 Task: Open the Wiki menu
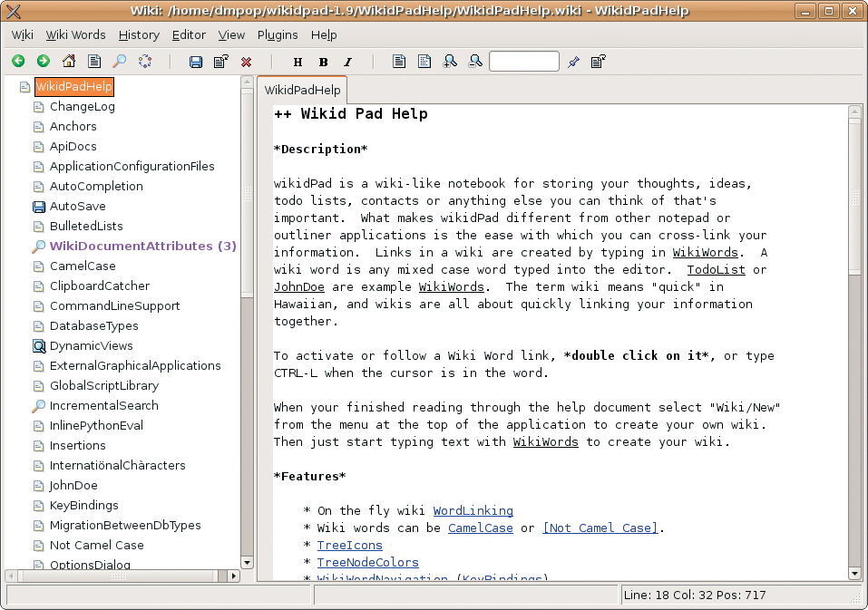coord(22,34)
